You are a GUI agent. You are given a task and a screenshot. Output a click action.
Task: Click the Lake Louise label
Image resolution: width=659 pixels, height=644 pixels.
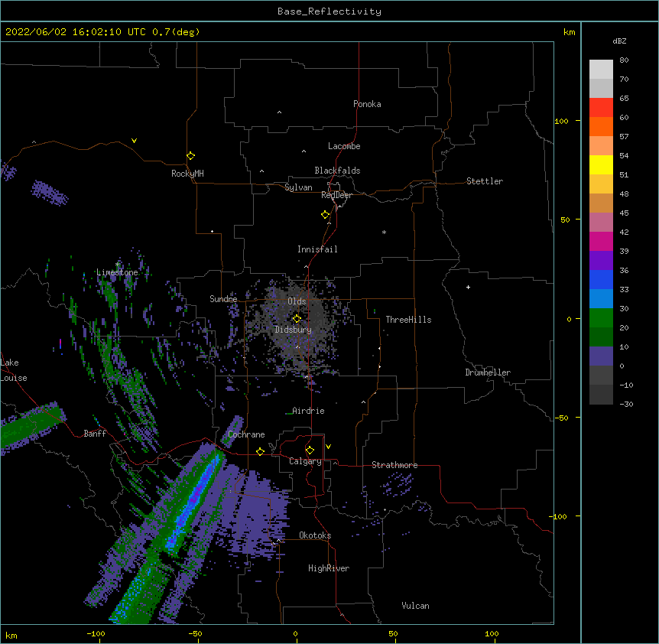click(14, 370)
